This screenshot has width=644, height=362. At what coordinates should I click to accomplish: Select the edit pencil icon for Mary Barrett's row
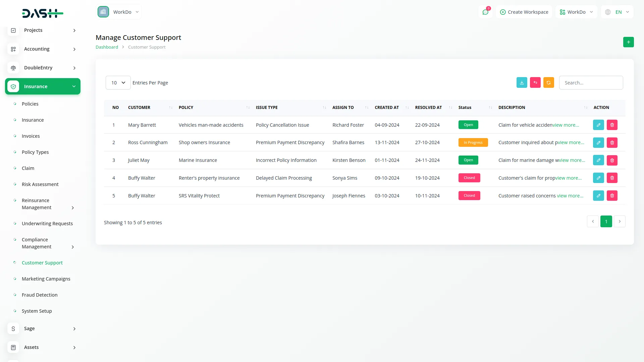[x=598, y=125]
